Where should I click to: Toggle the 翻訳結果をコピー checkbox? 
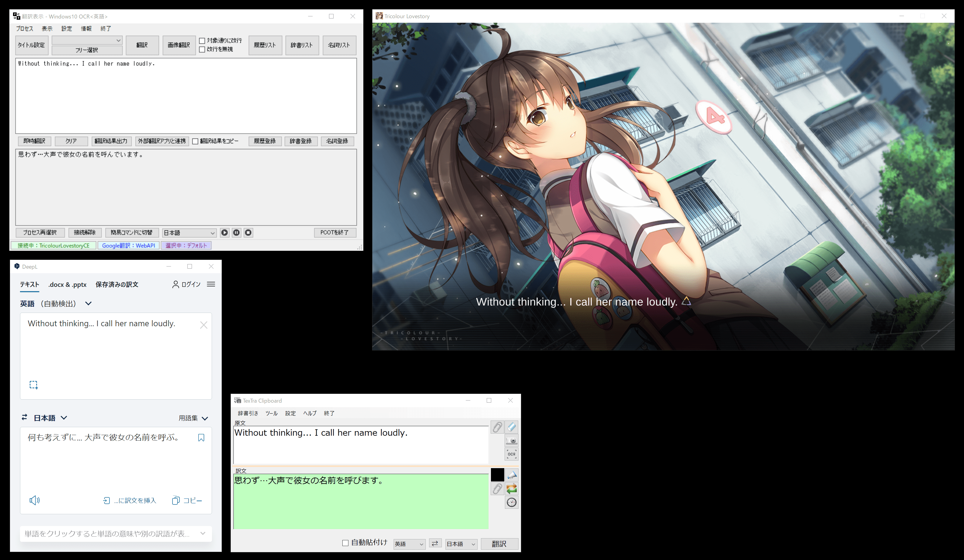195,141
